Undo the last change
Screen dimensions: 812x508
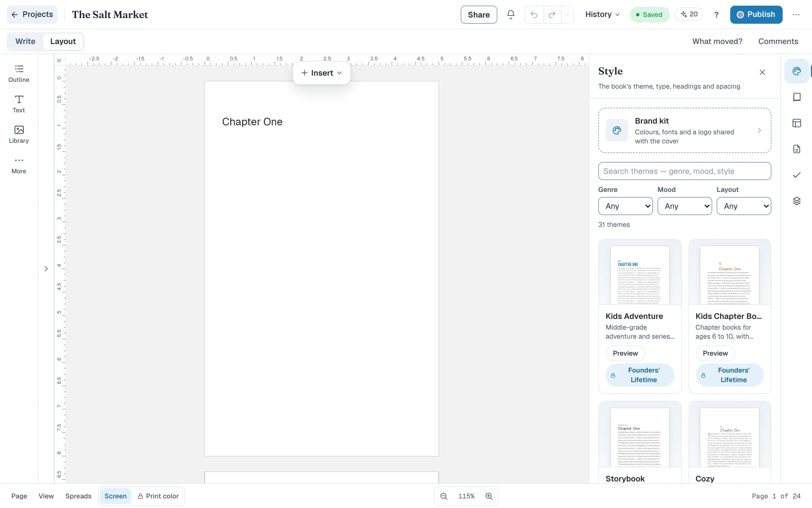click(534, 14)
